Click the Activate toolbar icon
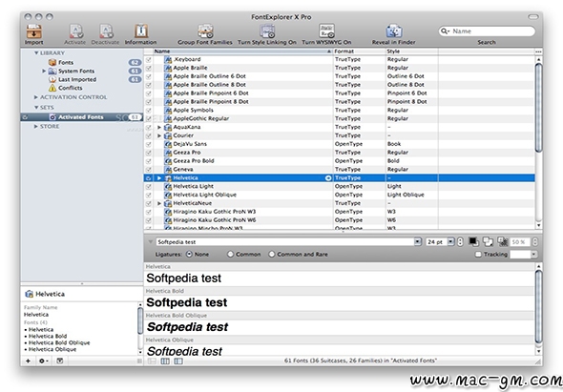The height and width of the screenshot is (392, 563). (76, 31)
